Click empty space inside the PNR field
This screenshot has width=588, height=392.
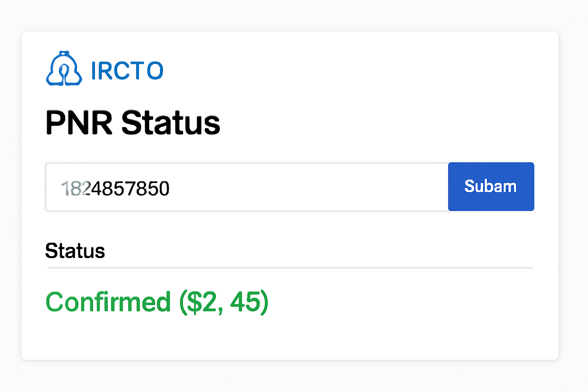[x=306, y=187]
